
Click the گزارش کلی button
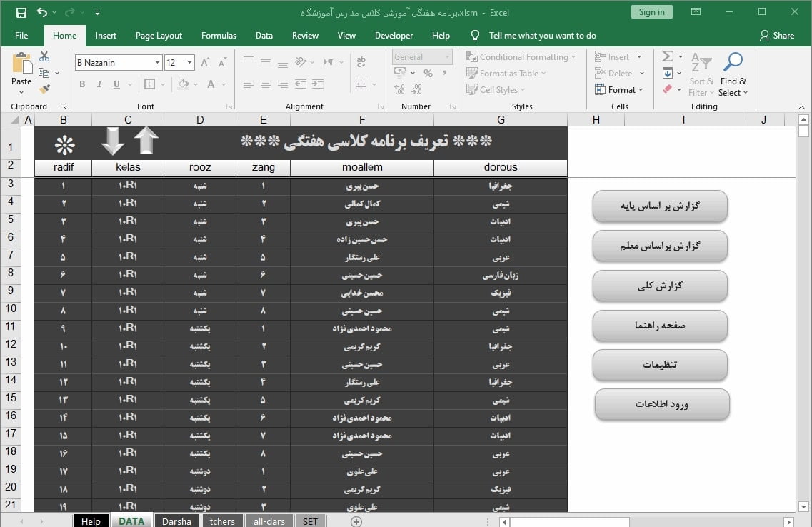coord(660,286)
